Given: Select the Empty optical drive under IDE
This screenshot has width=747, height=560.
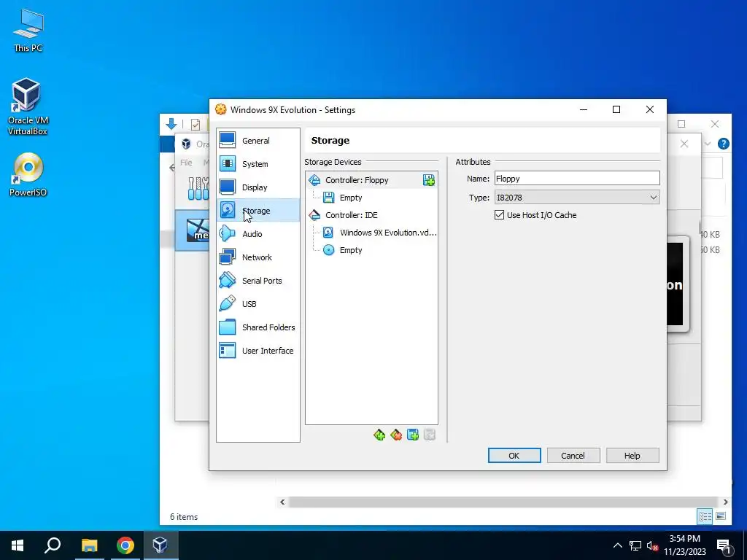Looking at the screenshot, I should point(351,250).
